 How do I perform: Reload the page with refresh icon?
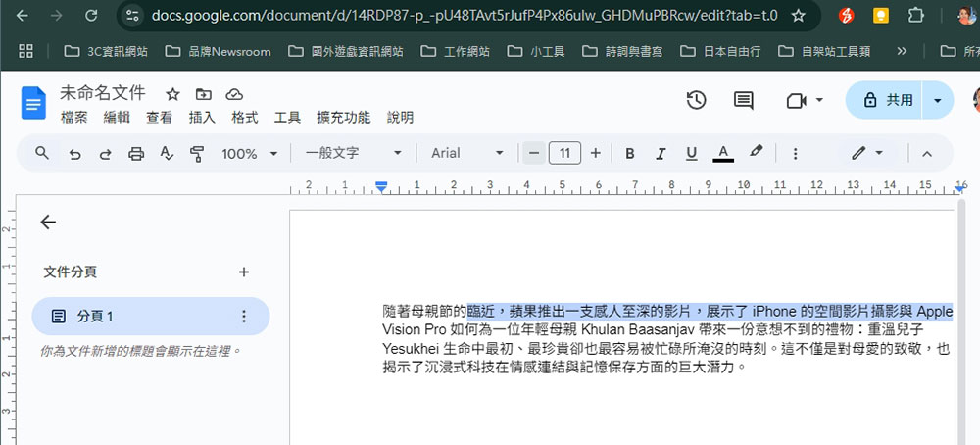pyautogui.click(x=91, y=16)
